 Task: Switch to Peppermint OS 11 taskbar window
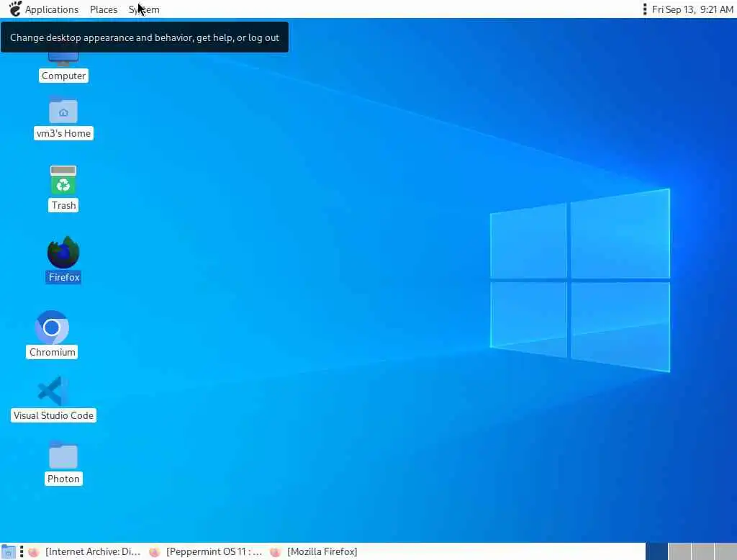(206, 551)
